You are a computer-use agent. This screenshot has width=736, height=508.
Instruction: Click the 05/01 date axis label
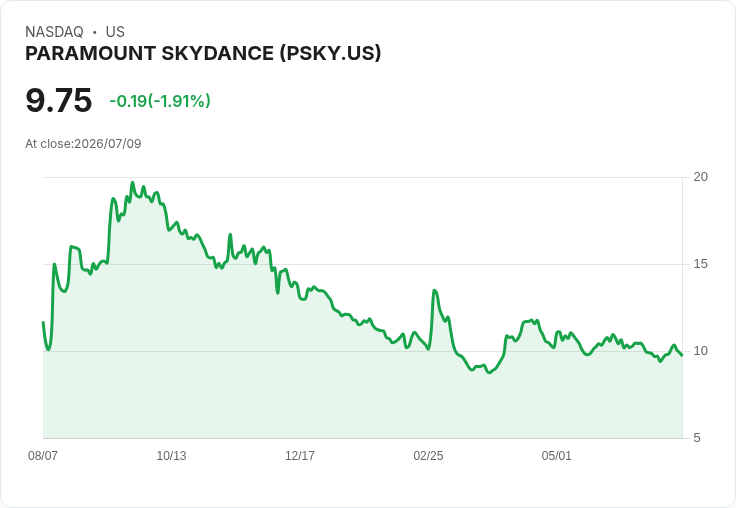pos(557,455)
